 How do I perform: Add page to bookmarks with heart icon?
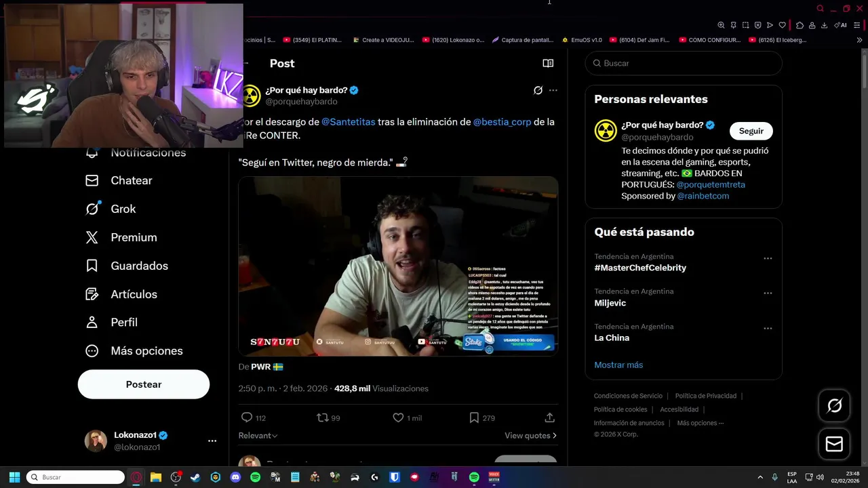(x=782, y=25)
